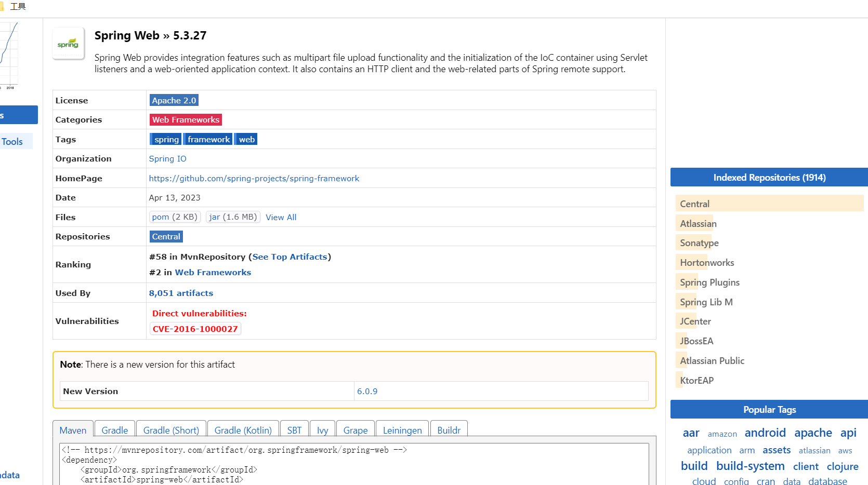The image size is (868, 485).
Task: Switch to the Maven tab
Action: 73,430
